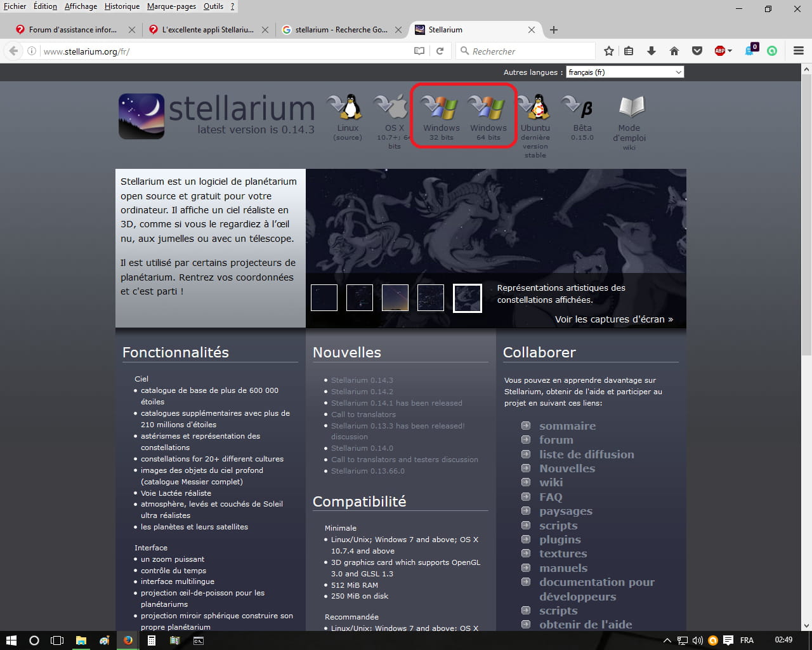Bookmark this page with the star icon
This screenshot has height=650, width=812.
[609, 51]
